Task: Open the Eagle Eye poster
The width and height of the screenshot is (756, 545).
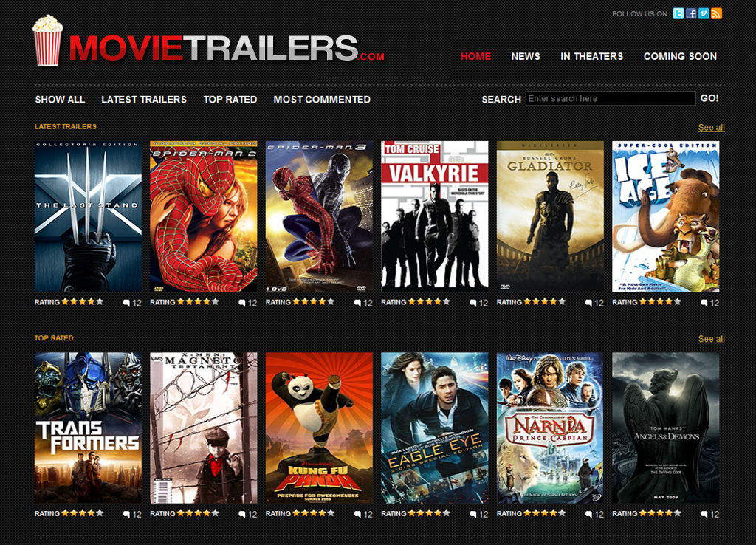Action: click(x=434, y=428)
